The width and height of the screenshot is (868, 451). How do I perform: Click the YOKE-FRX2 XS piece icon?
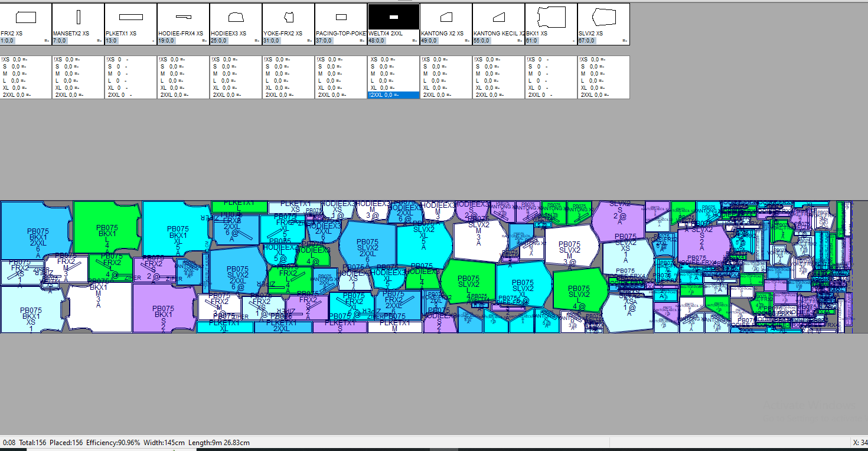288,17
